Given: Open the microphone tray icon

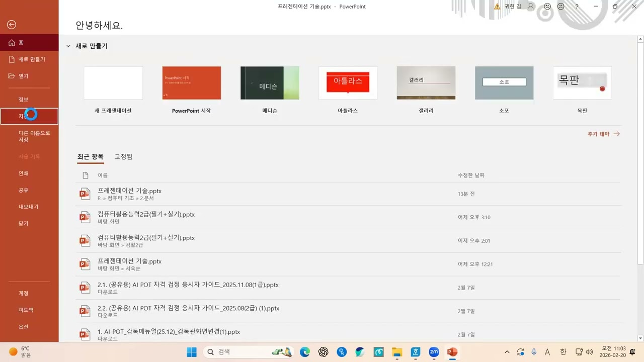Looking at the screenshot, I should [534, 352].
